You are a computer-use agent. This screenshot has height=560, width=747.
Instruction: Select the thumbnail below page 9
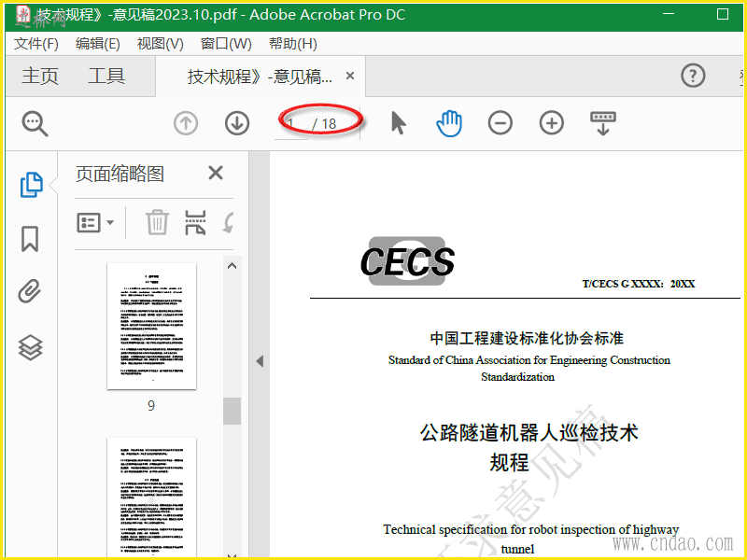tap(151, 497)
